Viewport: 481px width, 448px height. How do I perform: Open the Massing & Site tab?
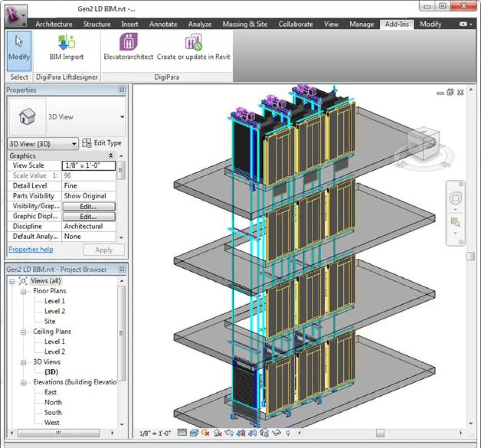coord(244,24)
